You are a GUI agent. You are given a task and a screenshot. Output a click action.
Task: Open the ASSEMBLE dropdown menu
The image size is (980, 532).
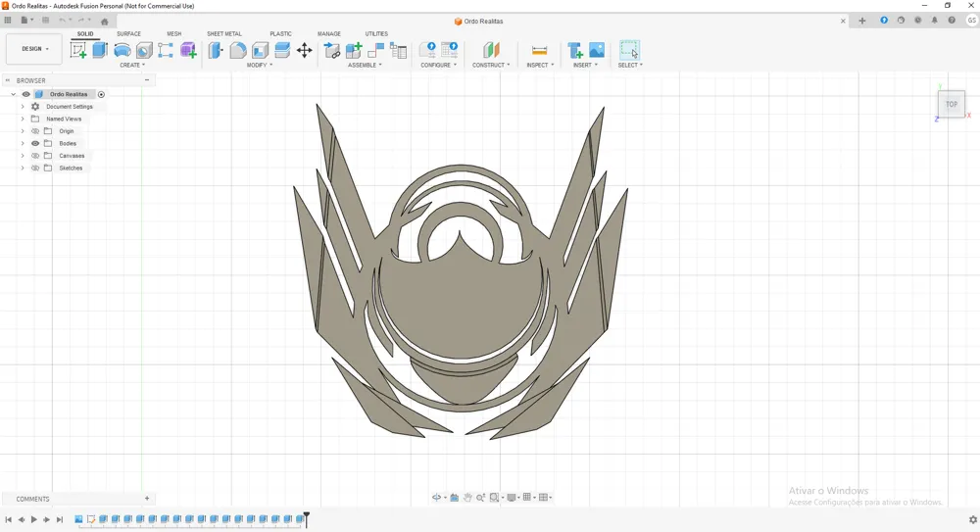(x=365, y=65)
